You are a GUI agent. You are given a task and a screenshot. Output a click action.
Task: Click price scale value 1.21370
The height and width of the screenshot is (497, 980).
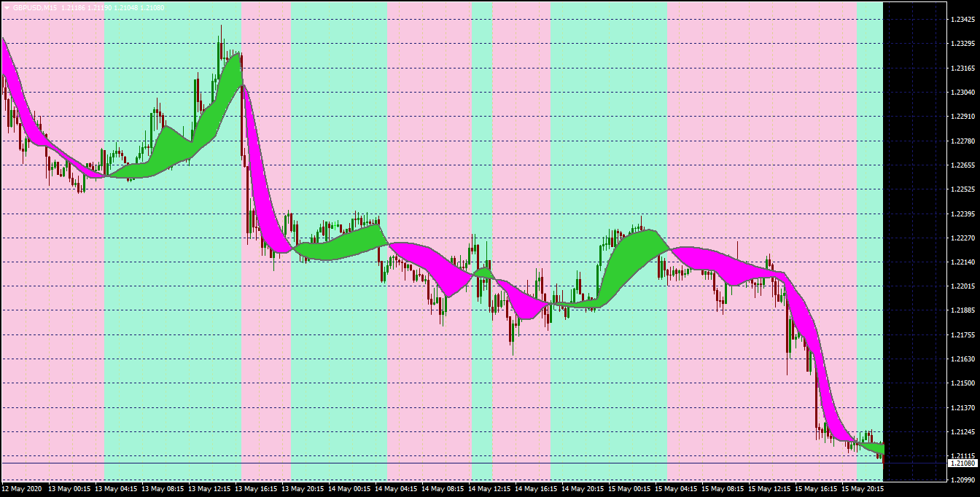pyautogui.click(x=963, y=407)
